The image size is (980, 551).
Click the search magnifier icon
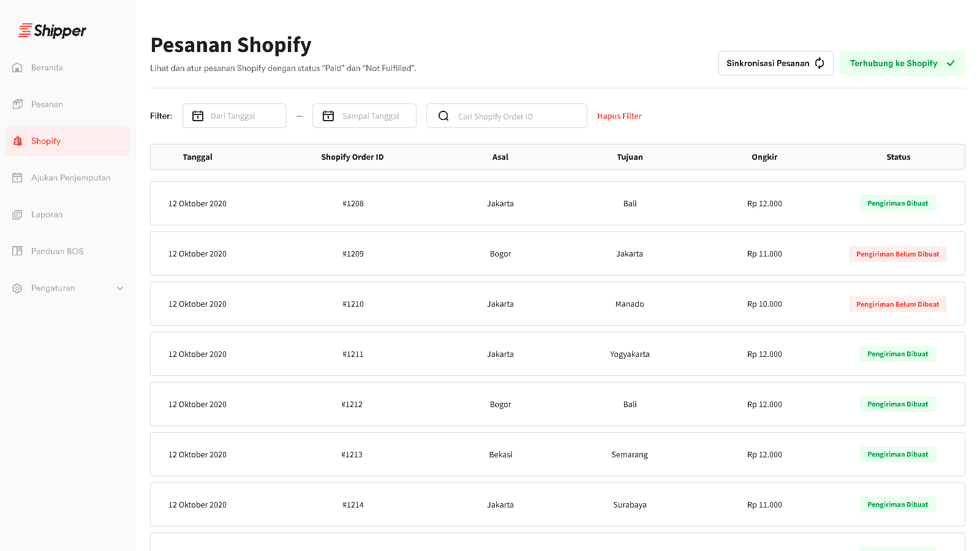pyautogui.click(x=443, y=116)
